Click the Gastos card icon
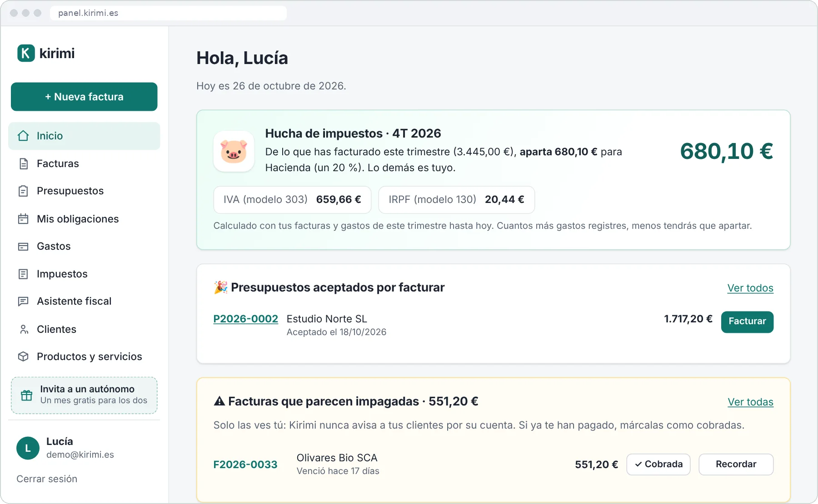 point(23,247)
